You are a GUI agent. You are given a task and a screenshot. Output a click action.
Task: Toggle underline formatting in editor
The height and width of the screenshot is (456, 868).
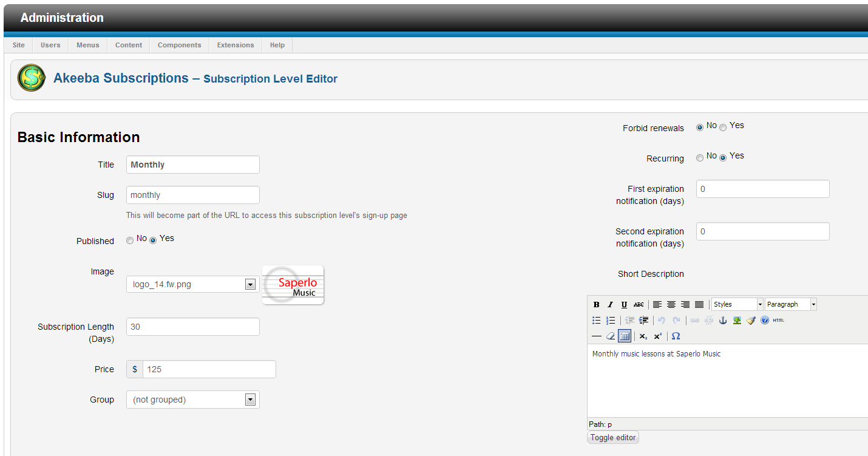click(x=625, y=304)
